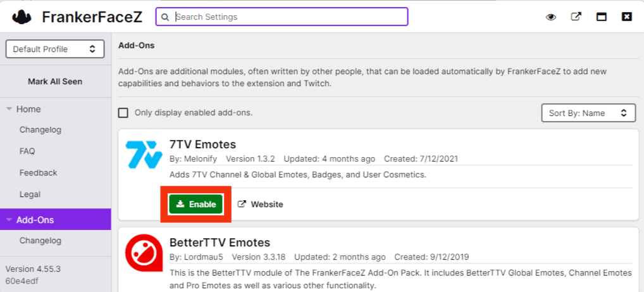This screenshot has height=292, width=644.
Task: Click the Created: 7/12/2021 text
Action: point(421,159)
